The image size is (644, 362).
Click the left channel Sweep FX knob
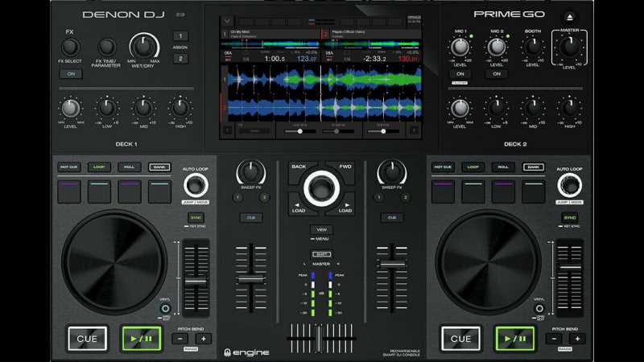251,172
